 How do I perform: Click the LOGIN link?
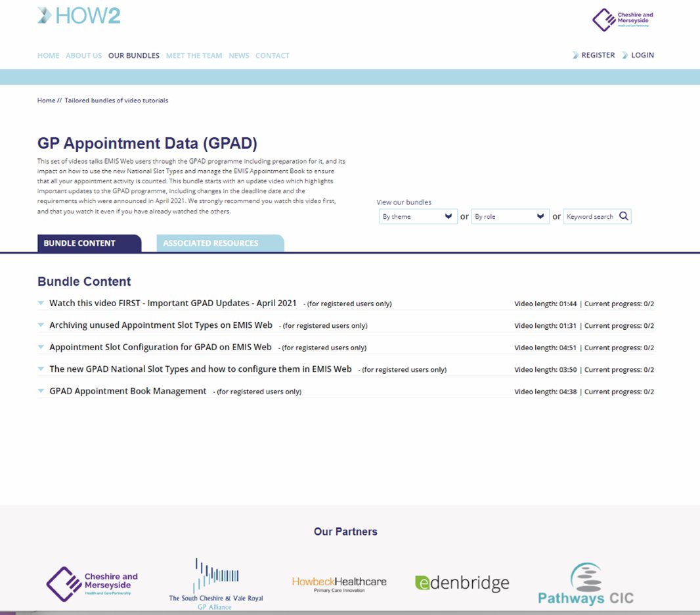coord(642,55)
